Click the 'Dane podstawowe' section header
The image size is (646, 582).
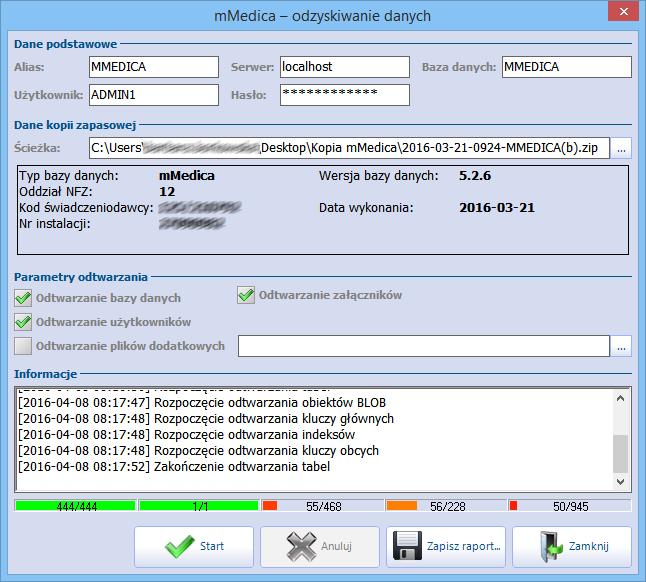(66, 44)
